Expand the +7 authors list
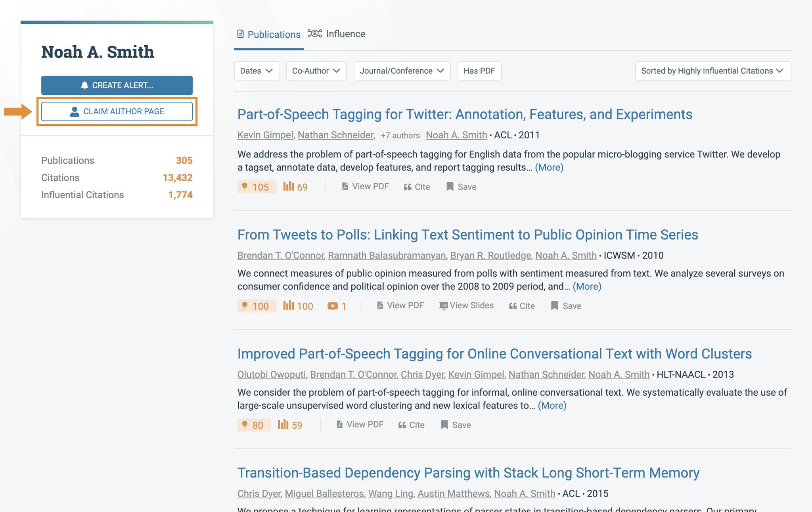 pos(400,135)
